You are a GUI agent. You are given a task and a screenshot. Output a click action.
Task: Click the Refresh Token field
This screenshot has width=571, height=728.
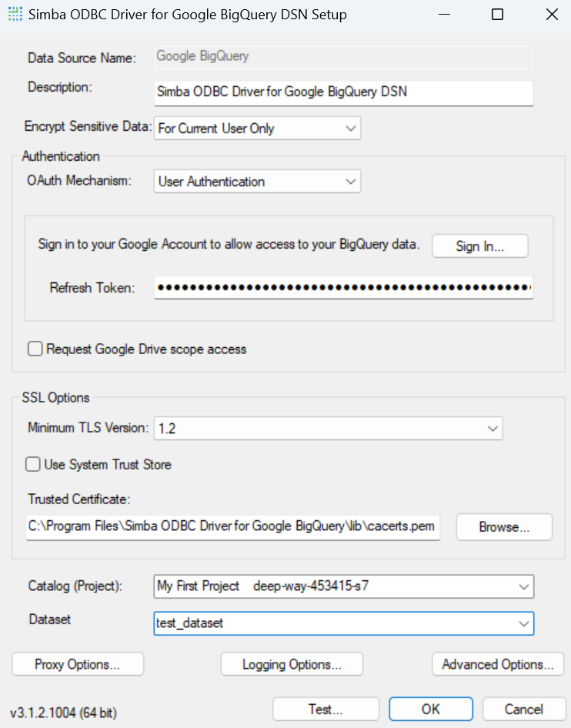343,287
